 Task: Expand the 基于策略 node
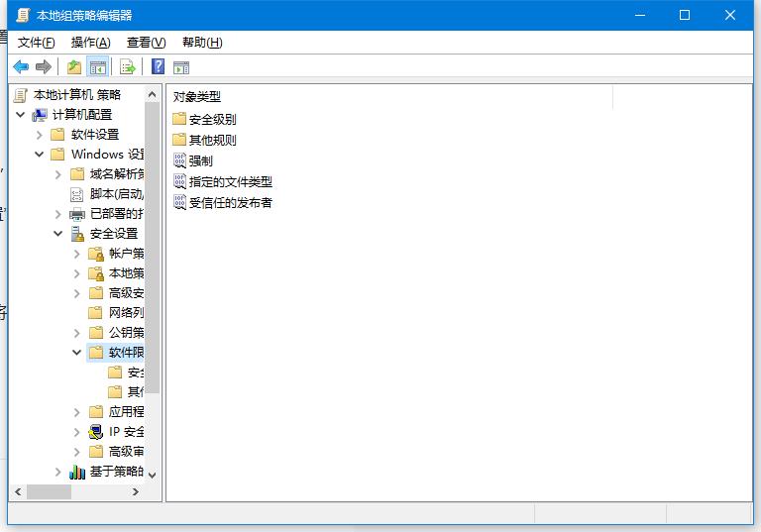point(58,472)
